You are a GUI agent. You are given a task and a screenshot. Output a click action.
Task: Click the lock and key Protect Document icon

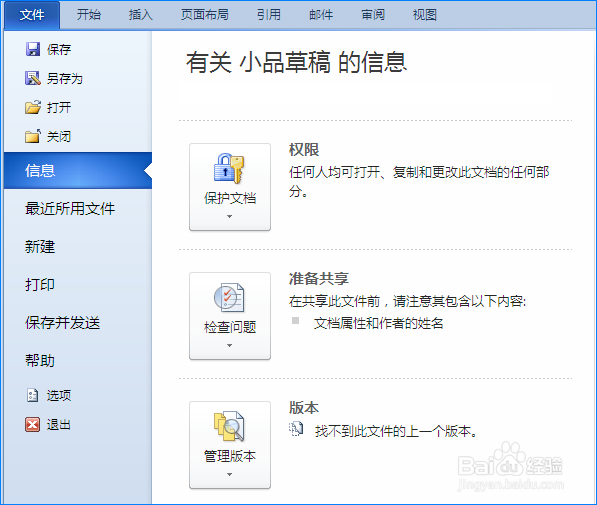pyautogui.click(x=229, y=168)
